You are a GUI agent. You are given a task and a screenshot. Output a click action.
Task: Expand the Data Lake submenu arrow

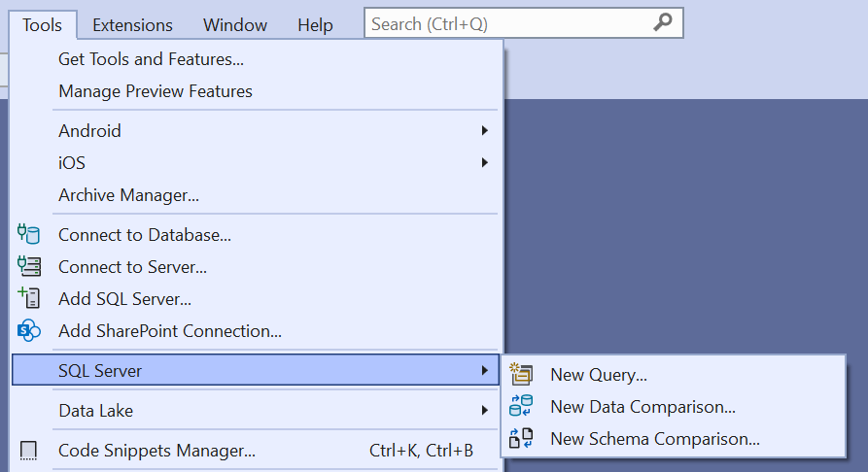[x=484, y=410]
